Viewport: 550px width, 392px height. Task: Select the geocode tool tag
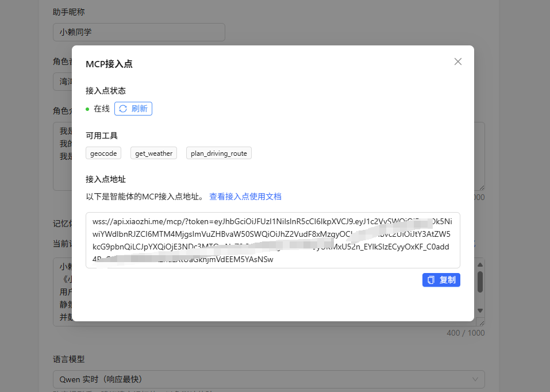click(103, 153)
